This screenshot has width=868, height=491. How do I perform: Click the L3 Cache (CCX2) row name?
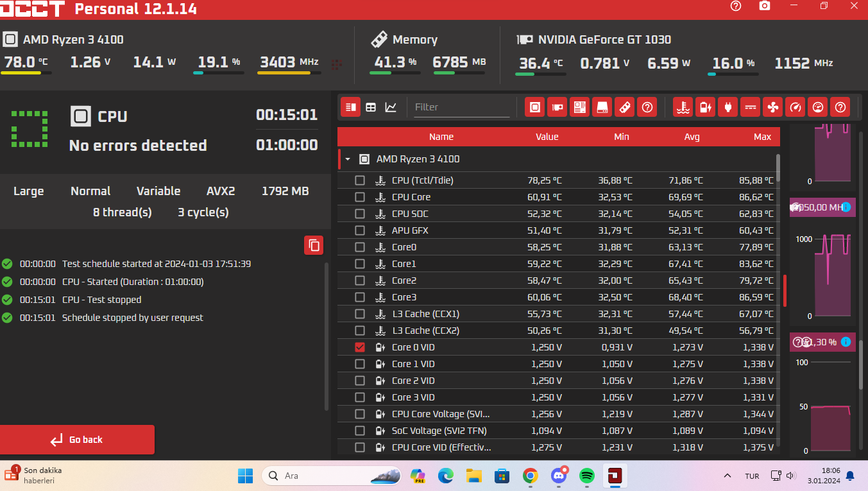tap(425, 331)
